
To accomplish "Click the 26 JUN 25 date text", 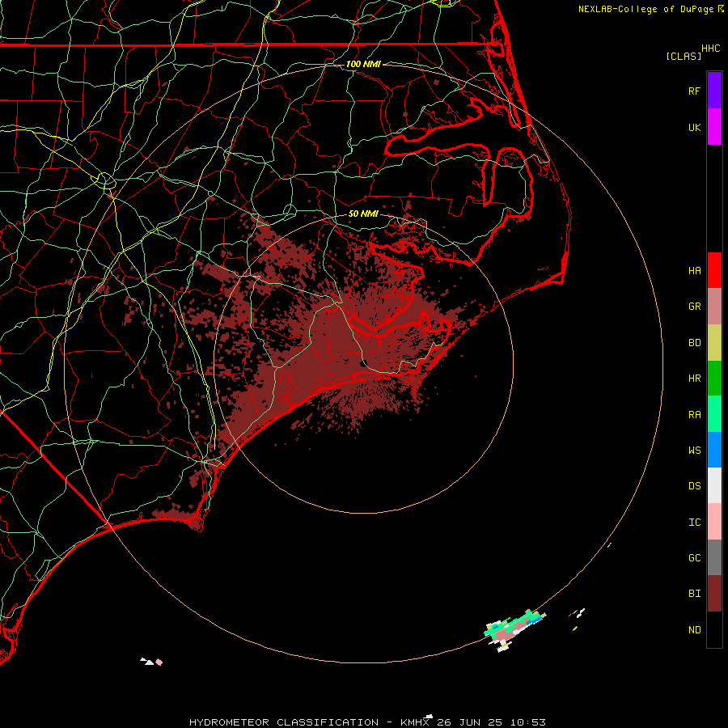I will click(470, 722).
